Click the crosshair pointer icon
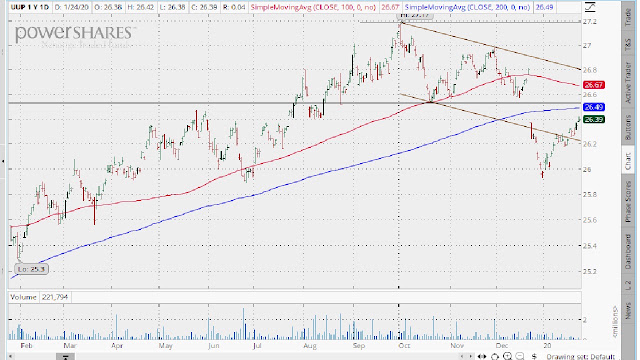Viewport: 640px width, 360px height. coord(495,356)
